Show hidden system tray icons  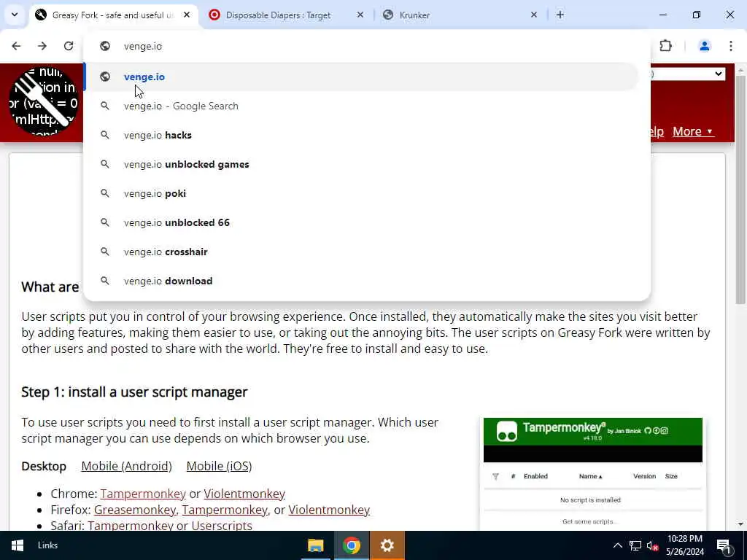click(617, 545)
